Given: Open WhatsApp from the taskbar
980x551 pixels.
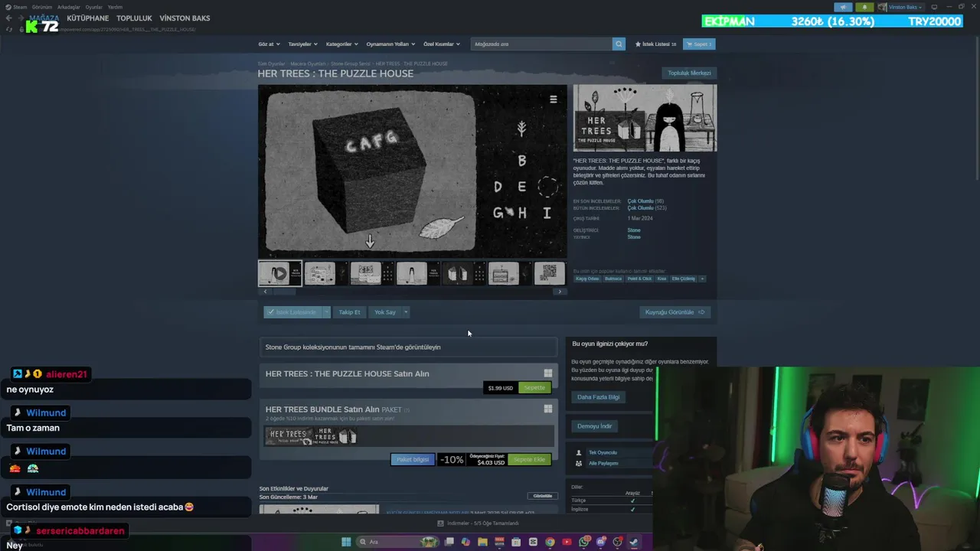Looking at the screenshot, I should [x=583, y=542].
